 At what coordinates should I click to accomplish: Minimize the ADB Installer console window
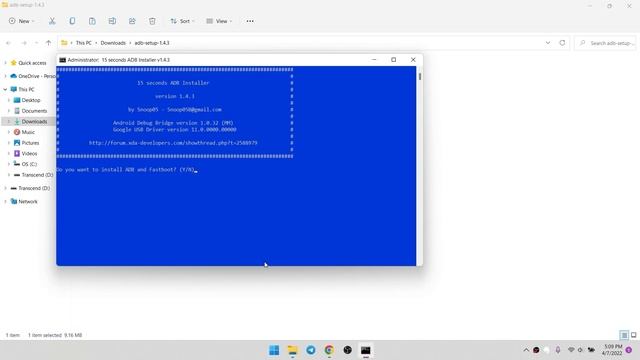(374, 60)
